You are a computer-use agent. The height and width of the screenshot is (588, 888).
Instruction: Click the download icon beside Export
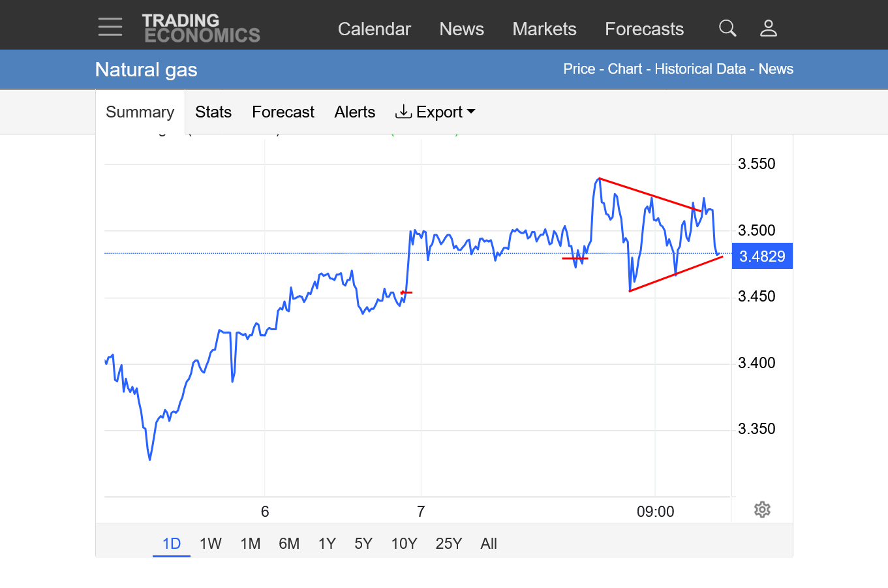point(403,112)
